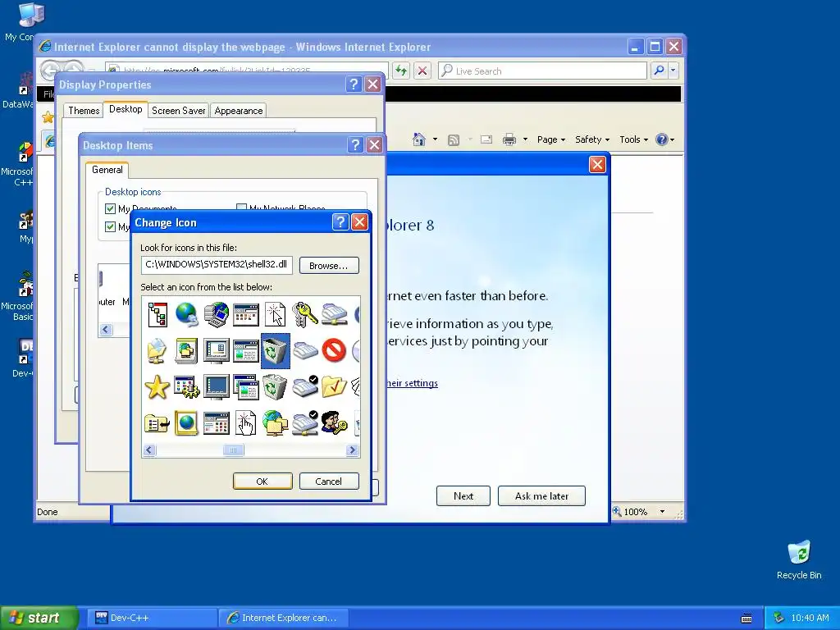Click the Ask me later button
Viewport: 840px width, 630px height.
pyautogui.click(x=541, y=496)
